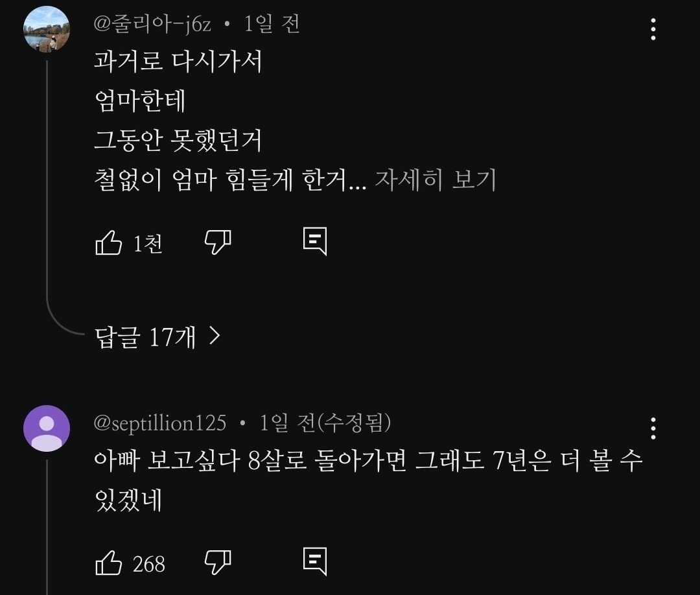The height and width of the screenshot is (595, 700).
Task: Dislike the comment by @septillion125
Action: pos(218,562)
